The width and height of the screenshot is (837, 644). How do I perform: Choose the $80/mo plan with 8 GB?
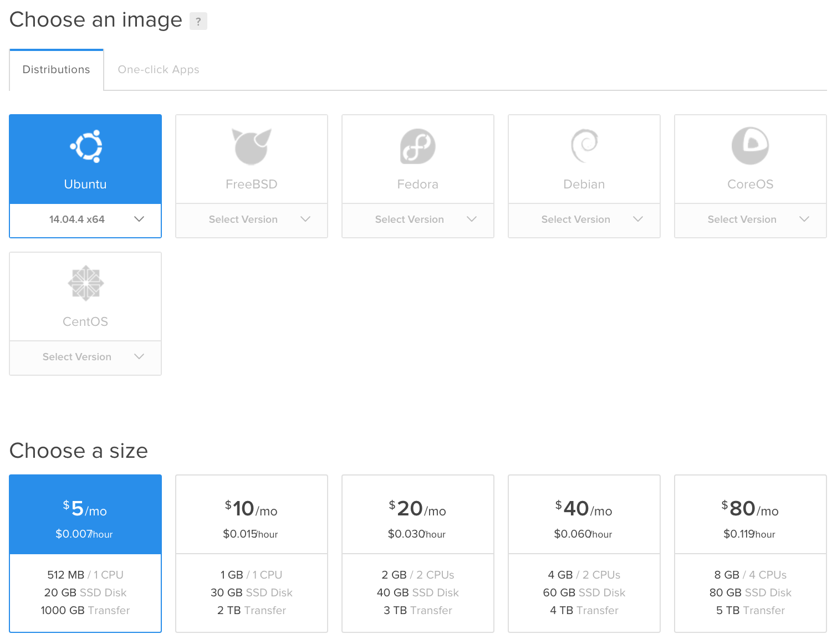750,553
